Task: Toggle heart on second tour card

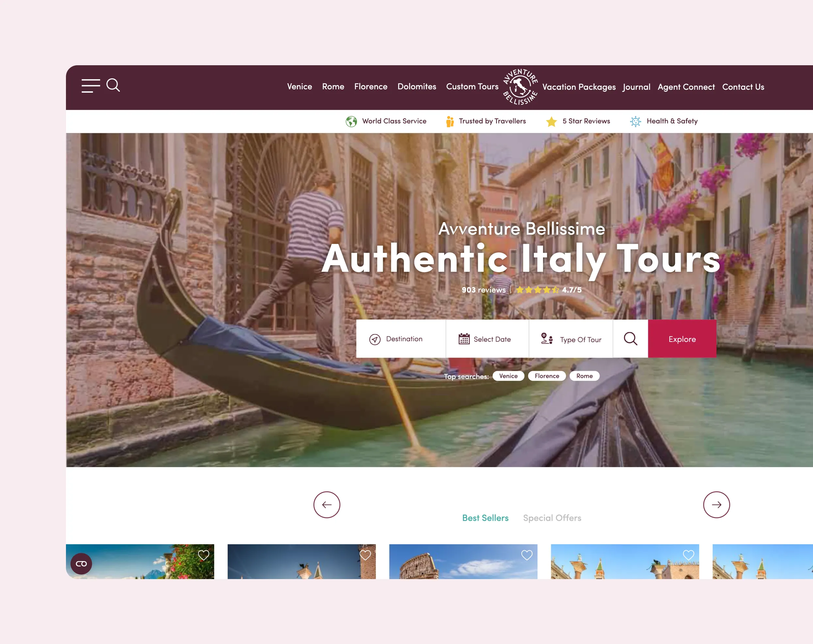Action: 365,555
